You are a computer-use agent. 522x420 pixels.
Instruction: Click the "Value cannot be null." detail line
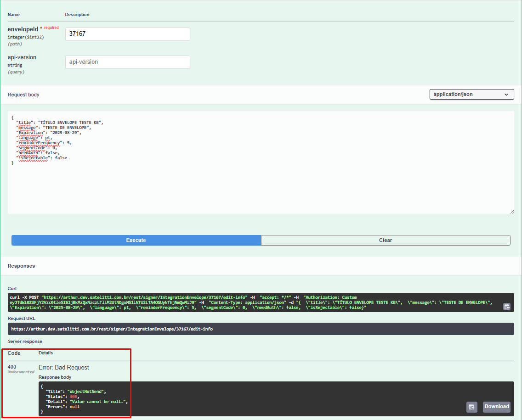[86, 402]
